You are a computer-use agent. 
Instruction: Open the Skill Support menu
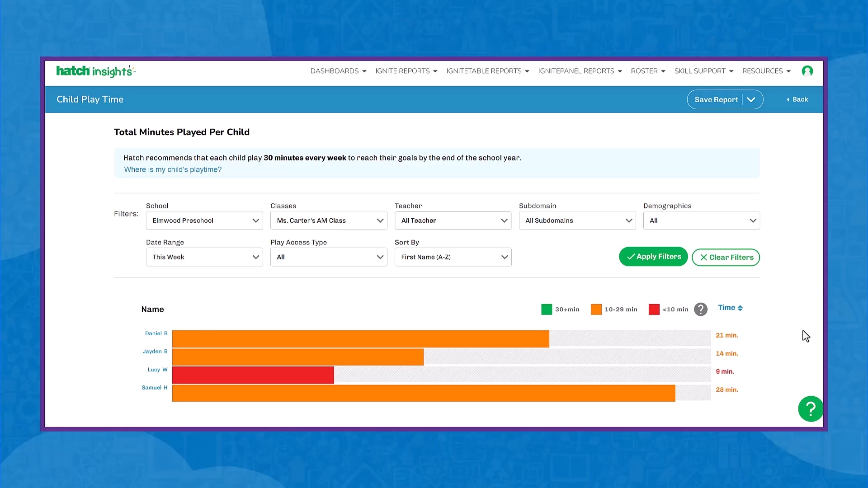703,71
